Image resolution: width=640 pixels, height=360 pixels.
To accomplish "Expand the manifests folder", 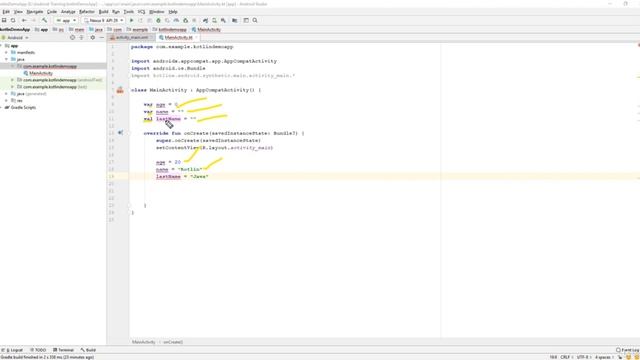I will [6, 52].
